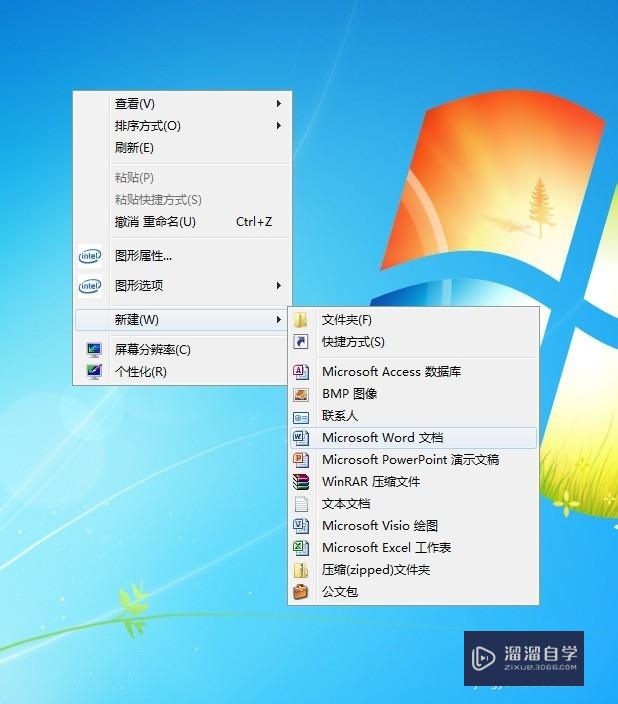The height and width of the screenshot is (704, 618).
Task: Select the 图形选项 menu entry
Action: click(182, 286)
